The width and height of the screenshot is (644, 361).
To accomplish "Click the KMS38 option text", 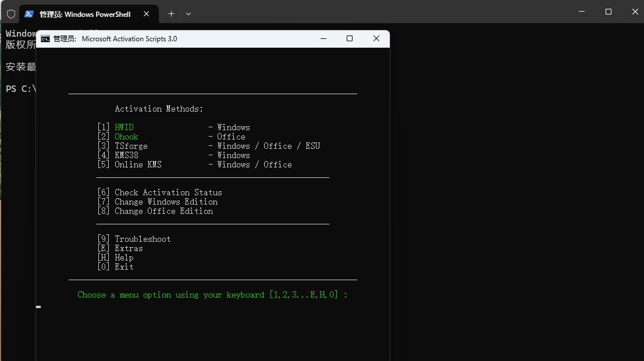I will click(126, 155).
